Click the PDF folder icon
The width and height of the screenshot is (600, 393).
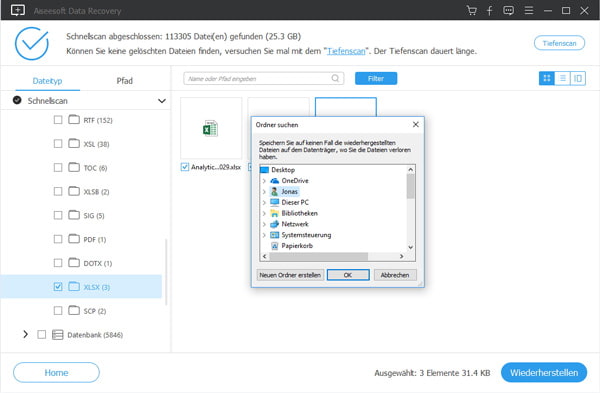74,239
